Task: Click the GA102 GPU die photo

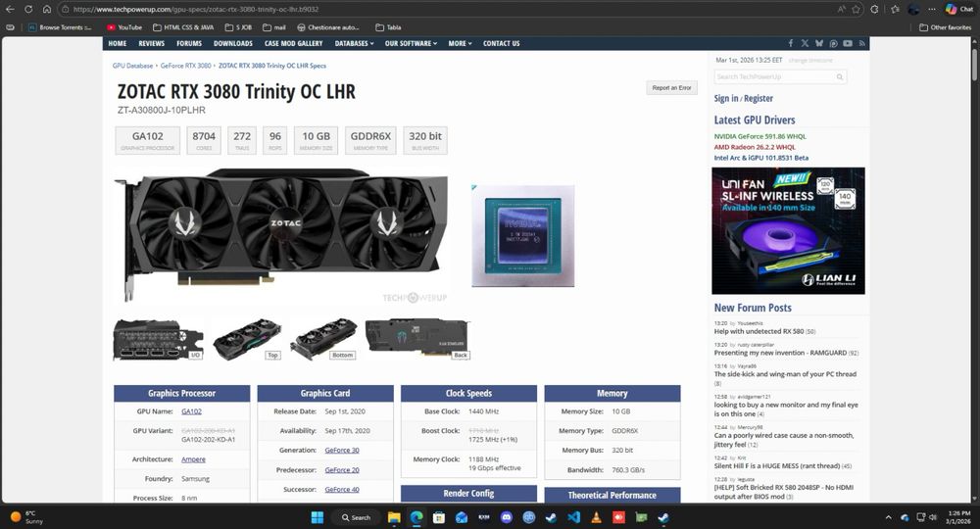Action: click(x=523, y=235)
